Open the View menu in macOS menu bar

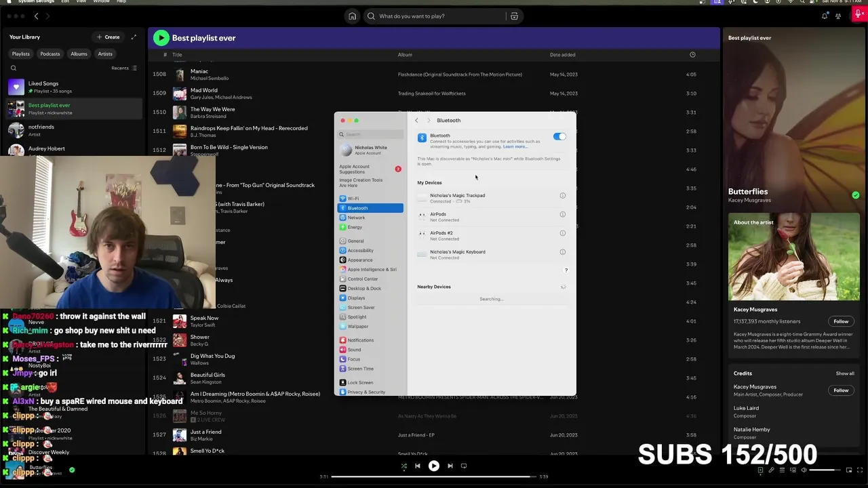tap(81, 1)
